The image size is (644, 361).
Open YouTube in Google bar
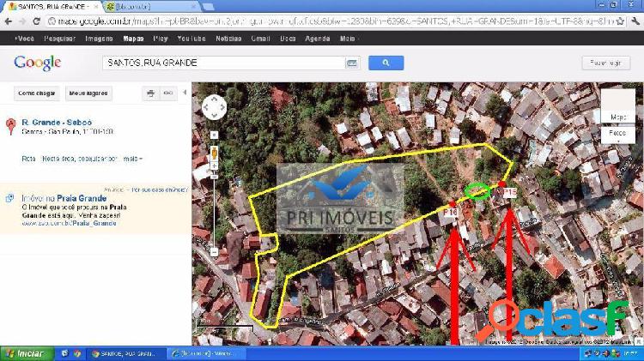[191, 39]
